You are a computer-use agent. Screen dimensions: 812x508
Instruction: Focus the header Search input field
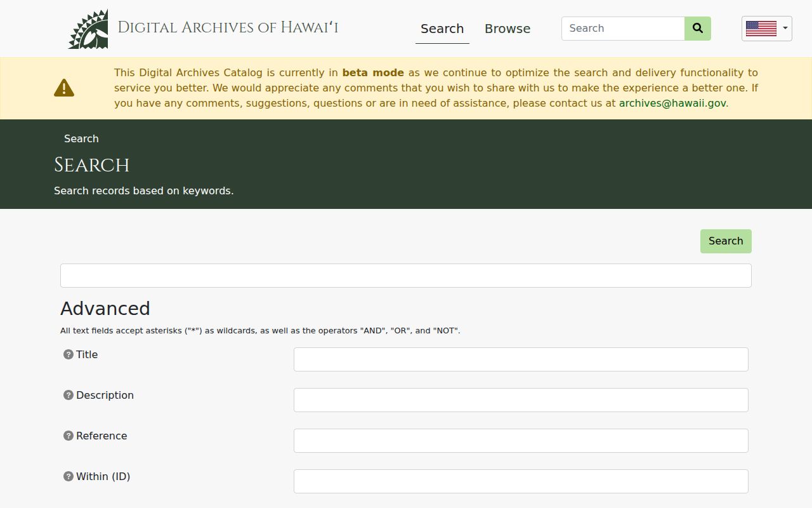click(x=623, y=29)
